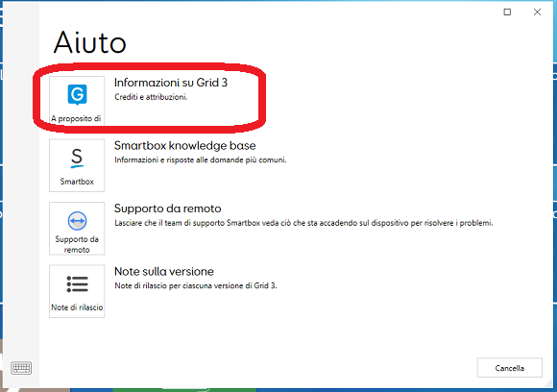Screen dimensions: 557x392
Task: Click the 'Lasciare che il team di supporto' description
Action: [303, 223]
